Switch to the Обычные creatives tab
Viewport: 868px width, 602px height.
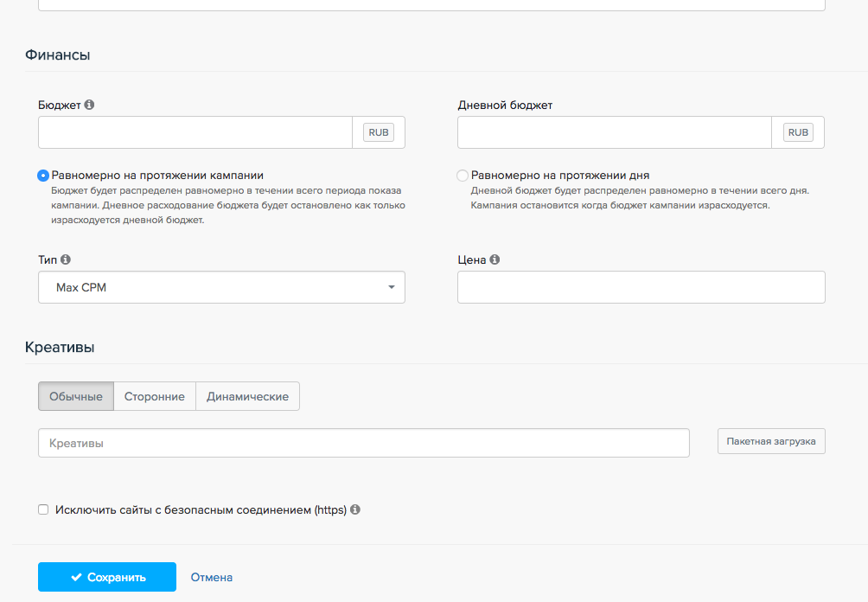point(76,396)
